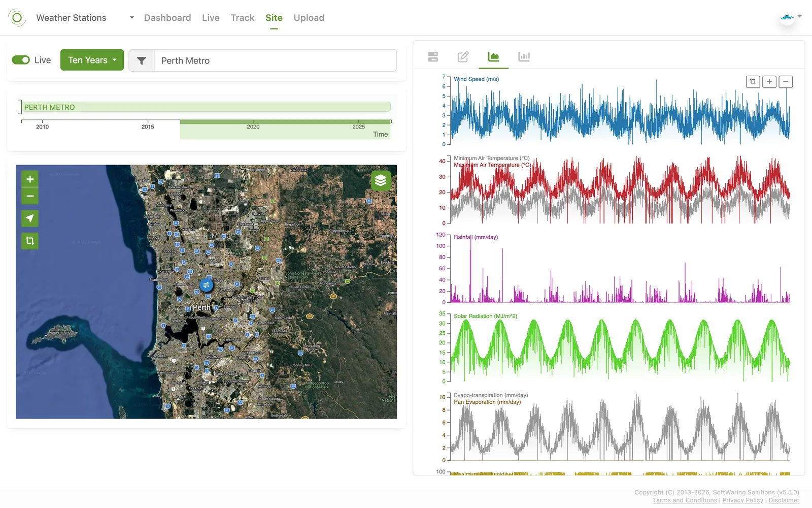Screen dimensions: 812x508
Task: Click the Maximum Air Temperature label
Action: click(x=492, y=165)
